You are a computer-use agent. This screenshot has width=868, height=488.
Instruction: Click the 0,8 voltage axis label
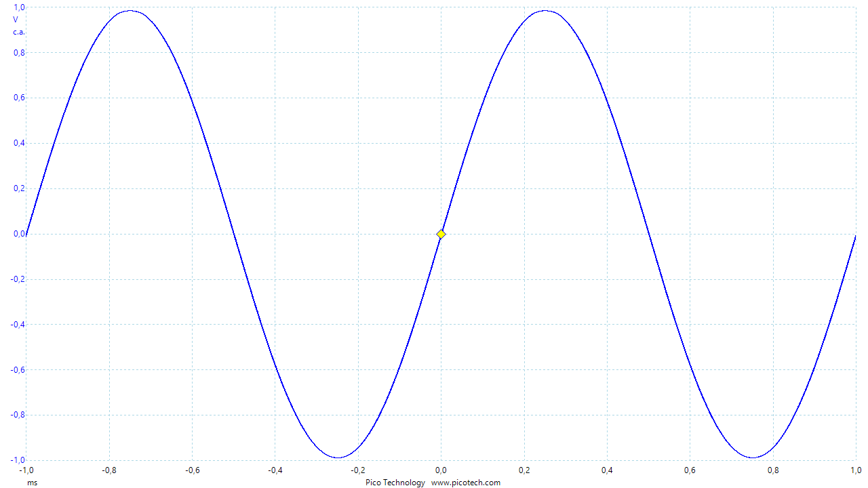point(20,53)
